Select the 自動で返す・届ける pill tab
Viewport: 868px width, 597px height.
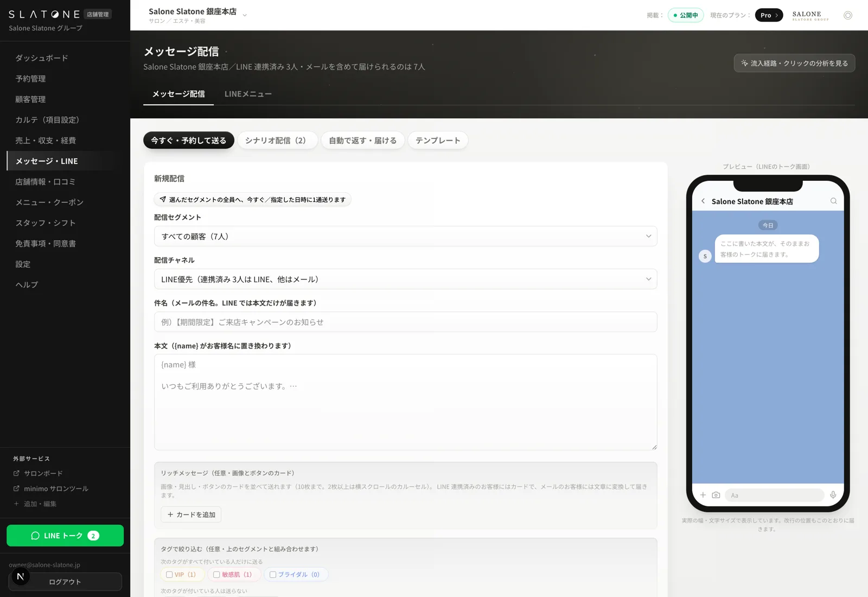(362, 140)
